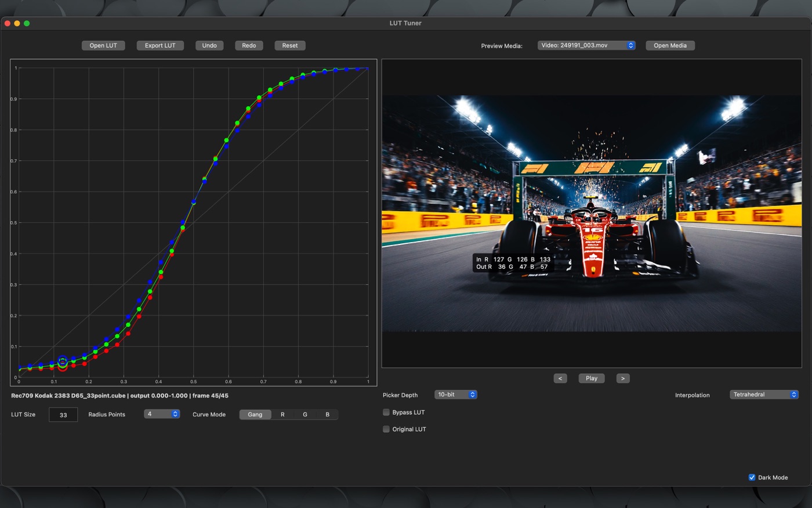Enable the Original LUT checkbox

pyautogui.click(x=386, y=429)
